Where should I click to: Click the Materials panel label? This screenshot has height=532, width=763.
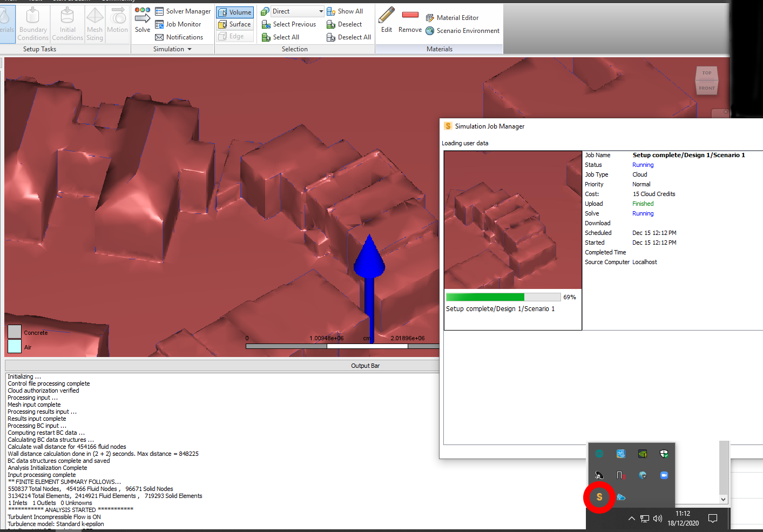pos(439,49)
